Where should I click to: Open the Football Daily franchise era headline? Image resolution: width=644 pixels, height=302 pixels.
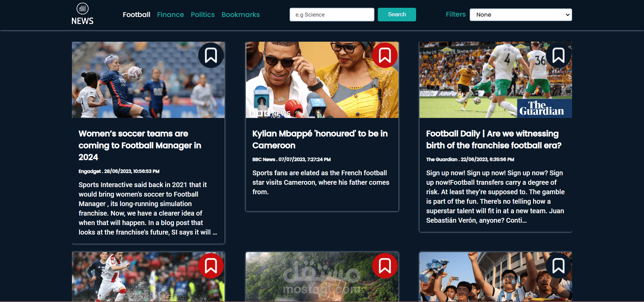tap(494, 139)
